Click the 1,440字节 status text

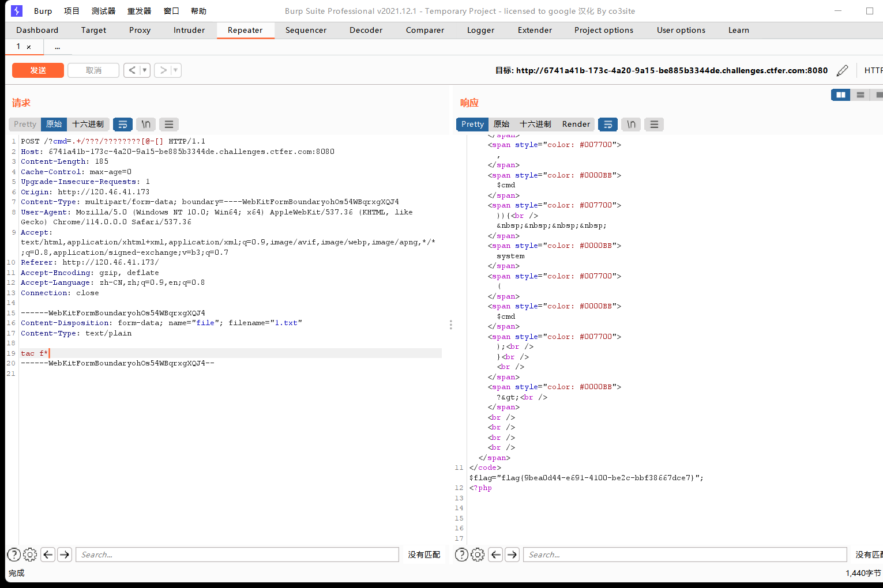pos(863,573)
